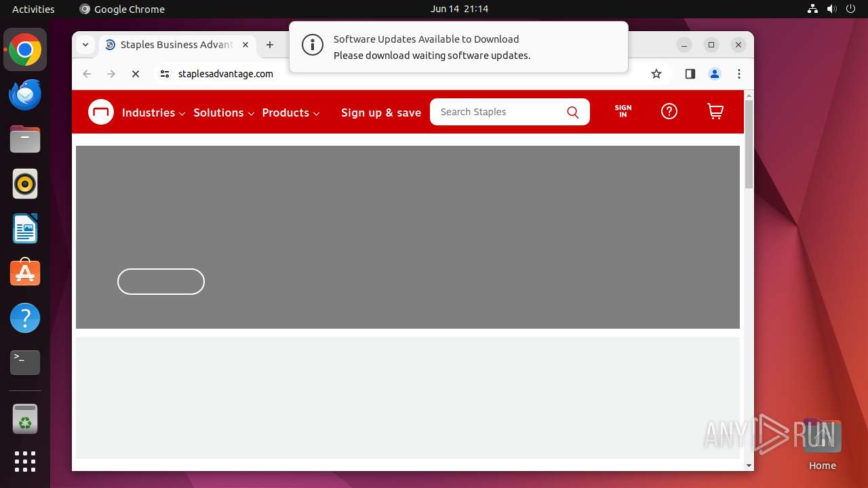Open the power icon system menu
The height and width of the screenshot is (488, 868).
point(850,9)
